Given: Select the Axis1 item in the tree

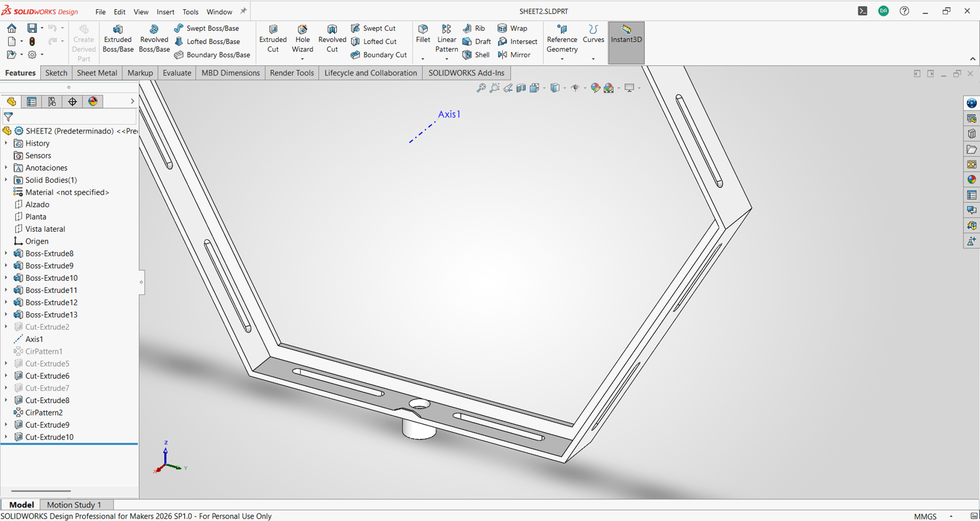Looking at the screenshot, I should [34, 339].
